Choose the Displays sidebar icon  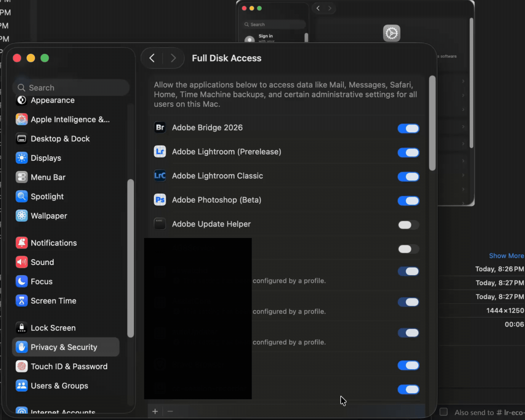(21, 158)
